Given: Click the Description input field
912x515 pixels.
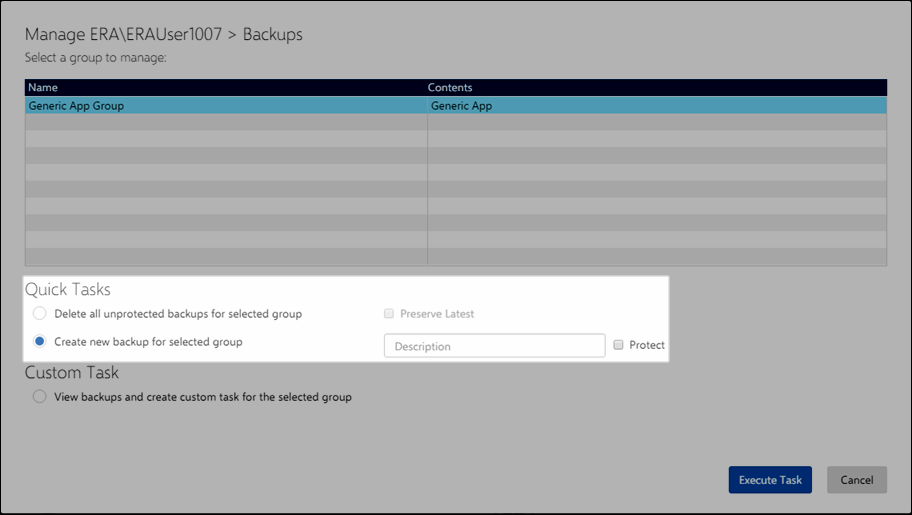Looking at the screenshot, I should point(494,346).
